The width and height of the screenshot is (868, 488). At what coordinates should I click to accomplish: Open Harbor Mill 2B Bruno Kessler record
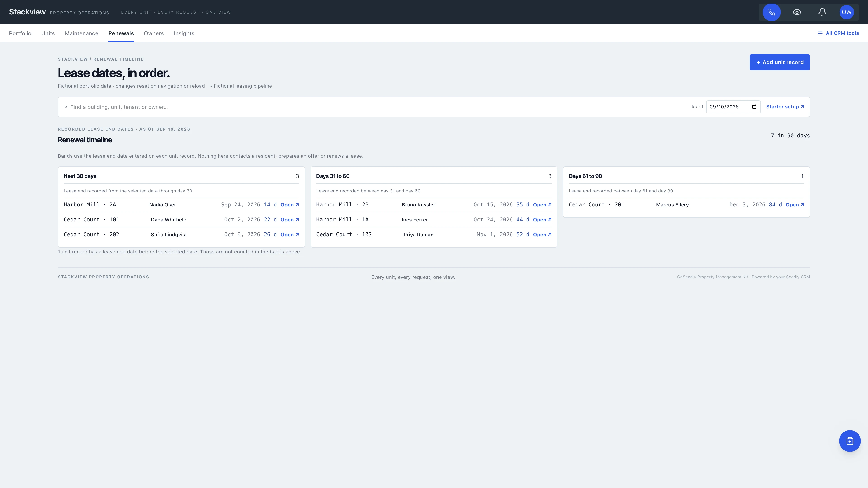[x=542, y=205]
